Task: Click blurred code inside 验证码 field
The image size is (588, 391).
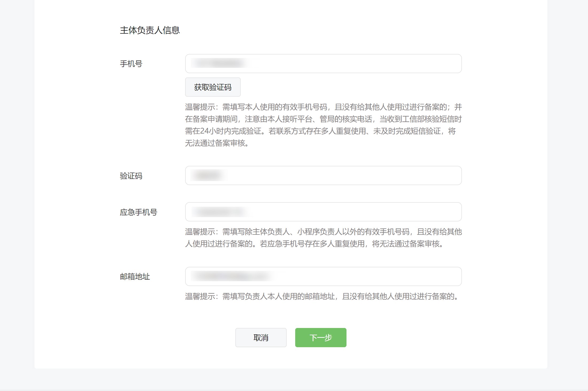Action: pyautogui.click(x=208, y=175)
